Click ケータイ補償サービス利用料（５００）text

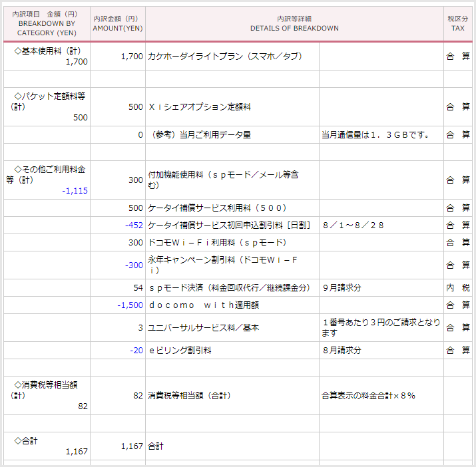(x=217, y=208)
